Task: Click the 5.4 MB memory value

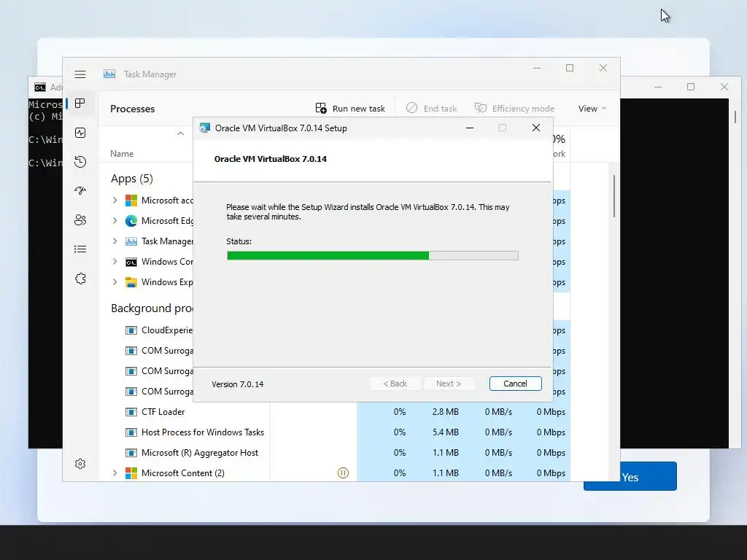Action: click(x=446, y=432)
